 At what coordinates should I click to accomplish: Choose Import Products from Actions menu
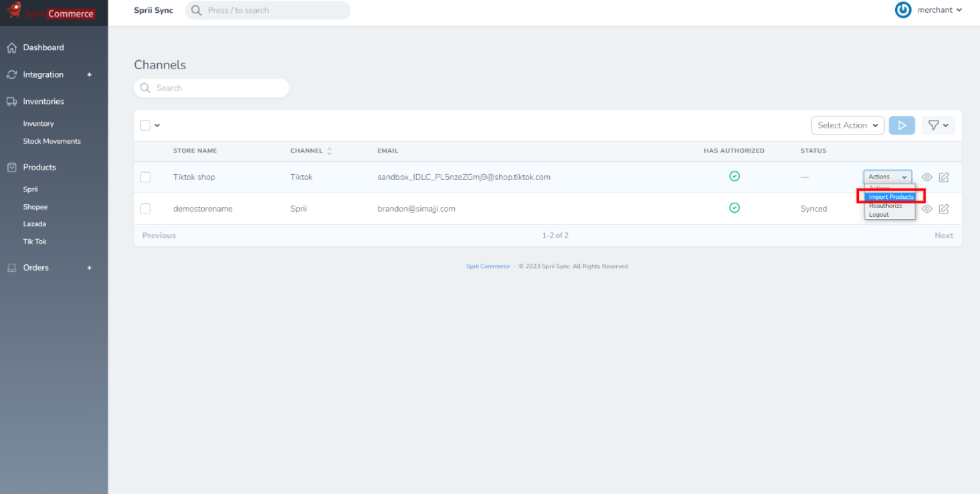pyautogui.click(x=891, y=197)
